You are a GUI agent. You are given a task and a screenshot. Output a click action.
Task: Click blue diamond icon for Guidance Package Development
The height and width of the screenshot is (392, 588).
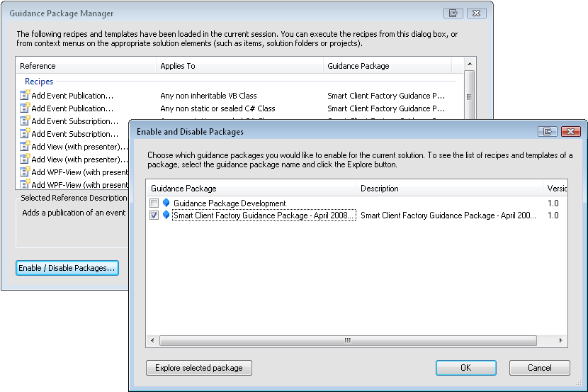[166, 203]
